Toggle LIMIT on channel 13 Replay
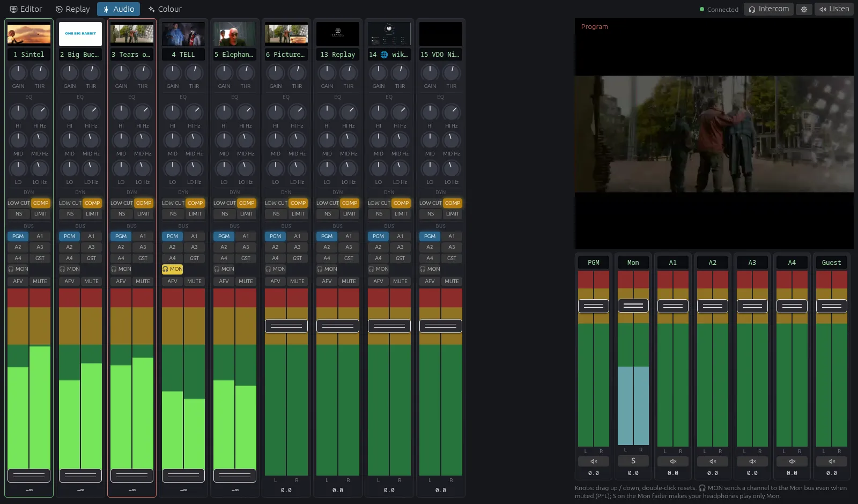 350,214
